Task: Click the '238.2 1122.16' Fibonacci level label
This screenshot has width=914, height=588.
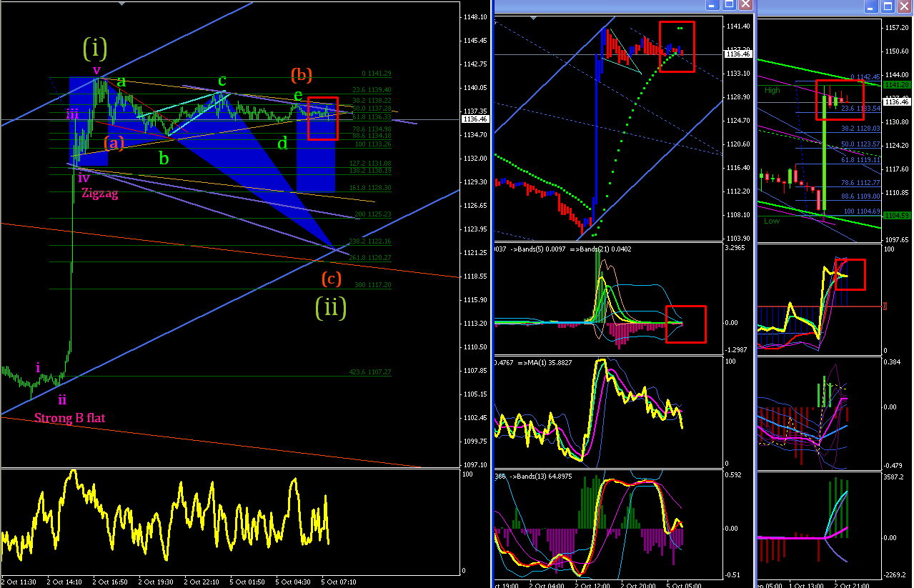Action: coord(372,241)
